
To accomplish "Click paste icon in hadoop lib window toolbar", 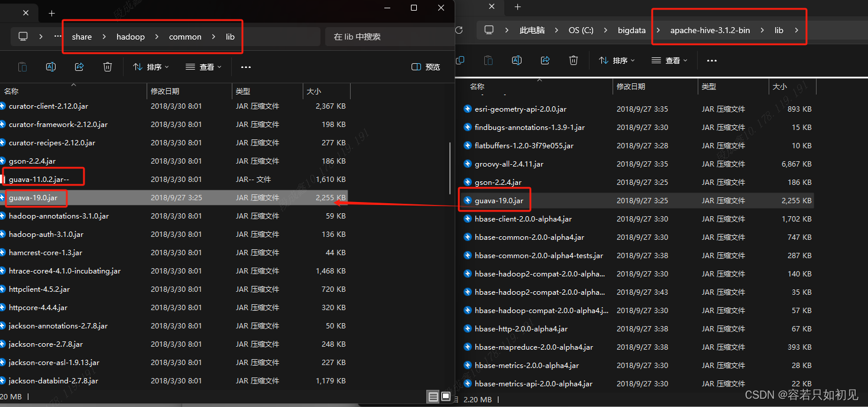I will 22,67.
